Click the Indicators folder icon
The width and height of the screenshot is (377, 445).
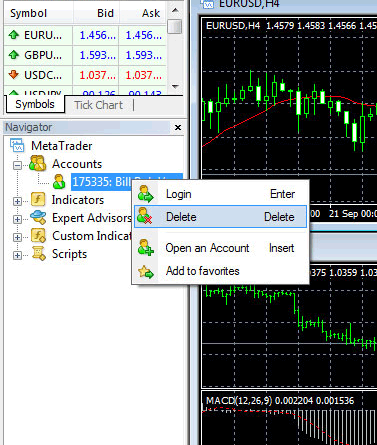[x=38, y=199]
